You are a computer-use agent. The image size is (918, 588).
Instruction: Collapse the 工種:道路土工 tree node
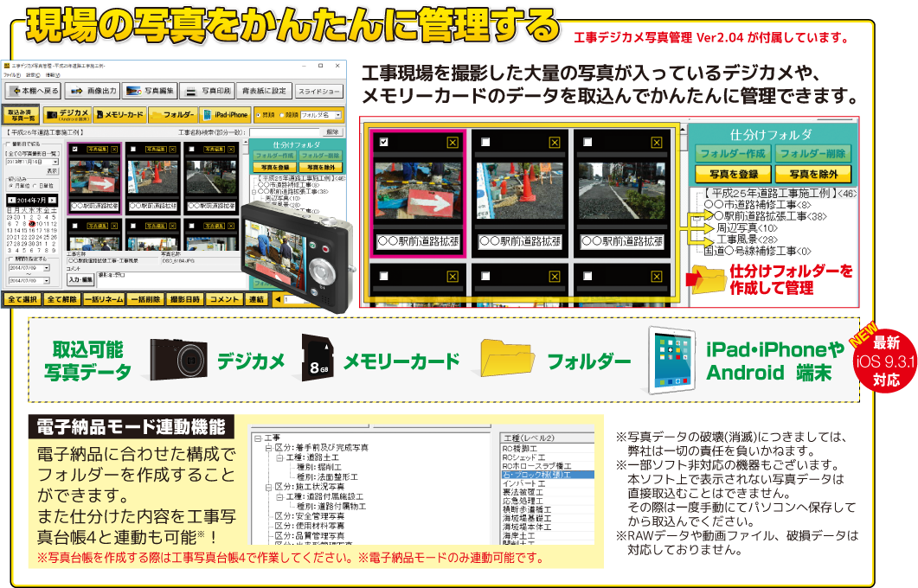click(279, 457)
